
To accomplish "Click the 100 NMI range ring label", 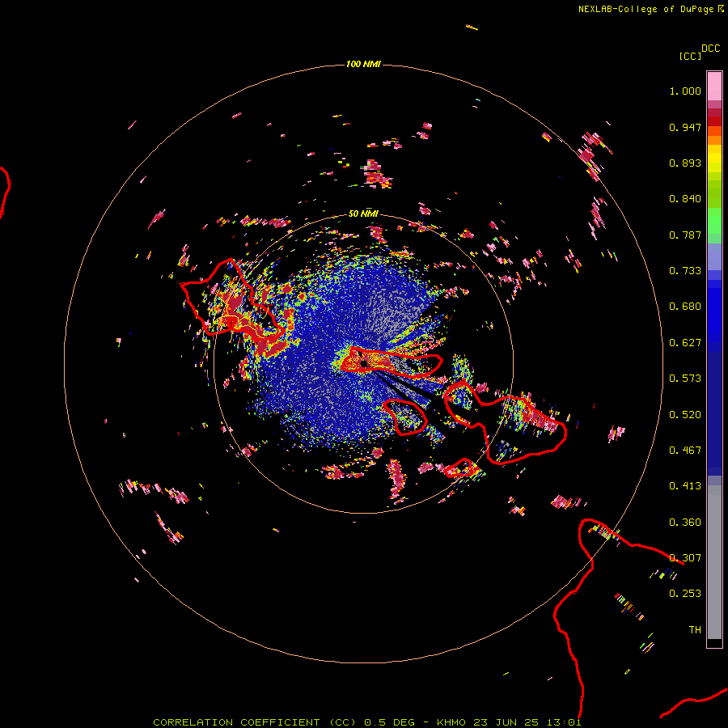I will pyautogui.click(x=363, y=64).
